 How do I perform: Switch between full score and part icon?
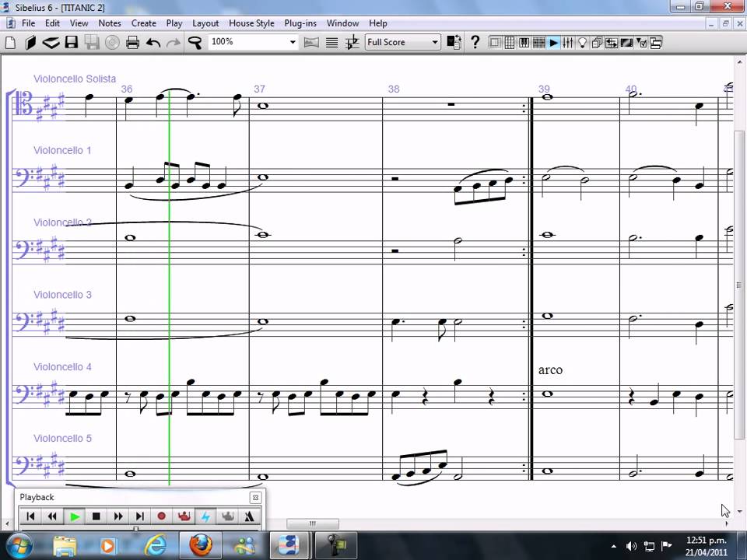(454, 42)
